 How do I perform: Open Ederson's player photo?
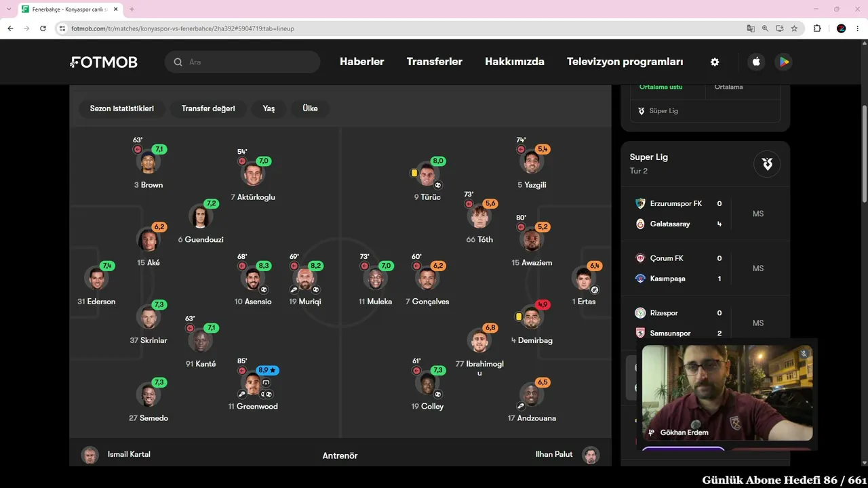(x=96, y=279)
